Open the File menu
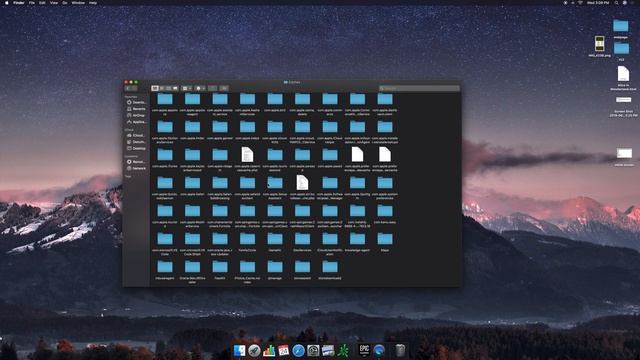640x360 pixels. tap(31, 2)
